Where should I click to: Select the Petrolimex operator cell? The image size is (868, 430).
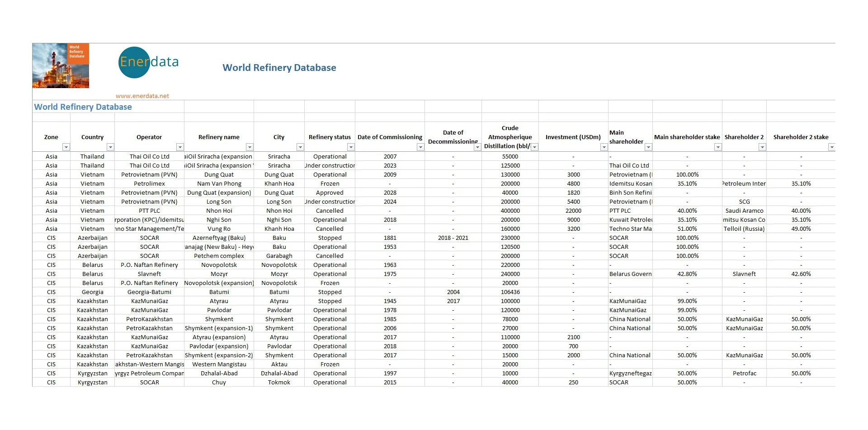click(x=149, y=183)
